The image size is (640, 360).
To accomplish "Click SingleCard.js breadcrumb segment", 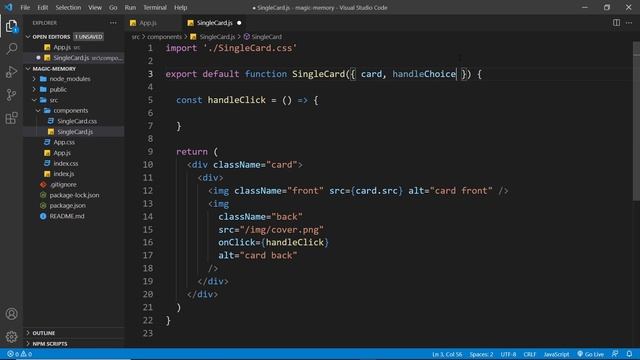I will 217,37.
